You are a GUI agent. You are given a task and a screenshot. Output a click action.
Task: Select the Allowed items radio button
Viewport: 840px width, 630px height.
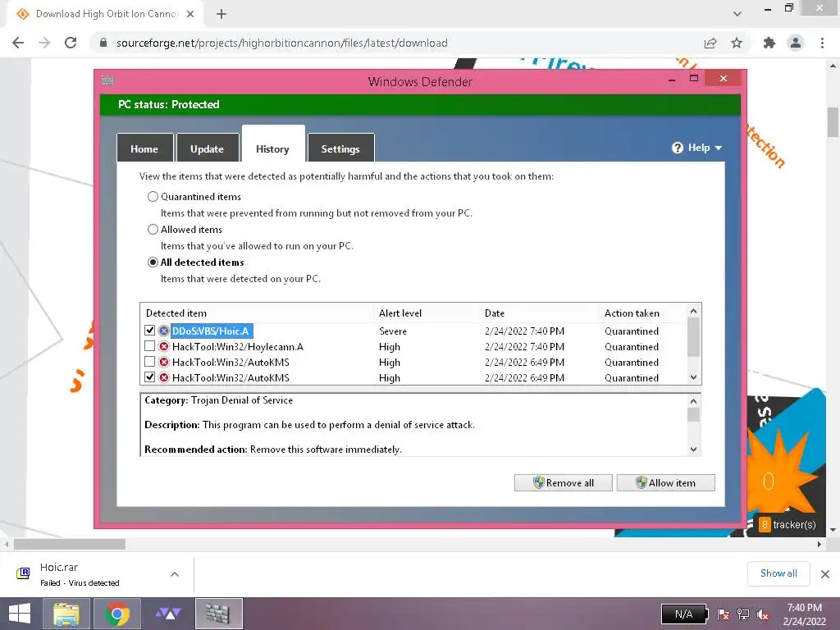[153, 230]
